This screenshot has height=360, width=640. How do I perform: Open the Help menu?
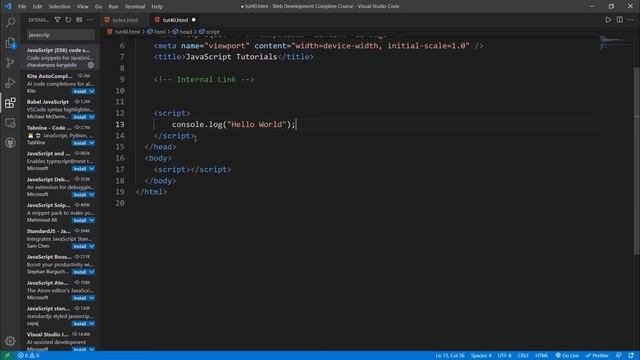point(157,7)
